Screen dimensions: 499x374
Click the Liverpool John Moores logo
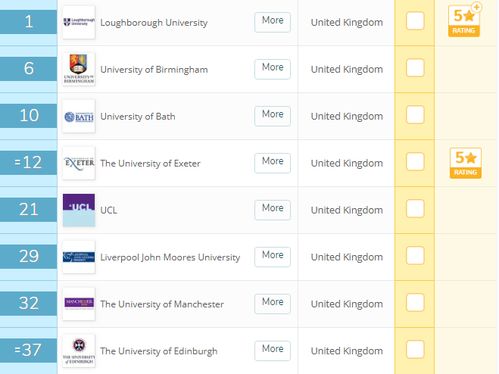click(x=79, y=257)
